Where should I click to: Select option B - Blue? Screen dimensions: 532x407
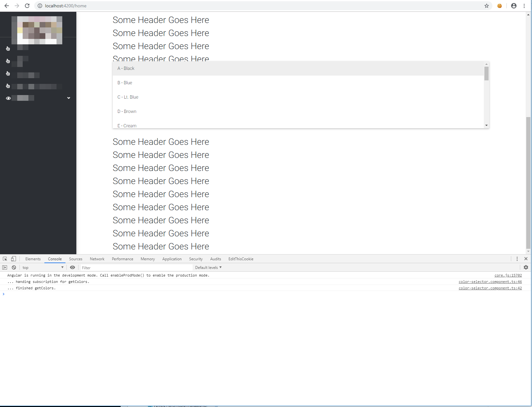click(298, 83)
